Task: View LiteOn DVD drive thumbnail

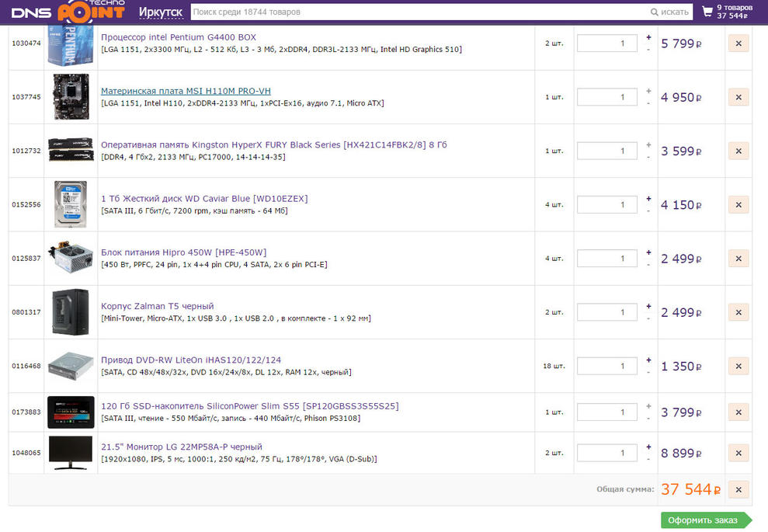Action: coord(71,366)
